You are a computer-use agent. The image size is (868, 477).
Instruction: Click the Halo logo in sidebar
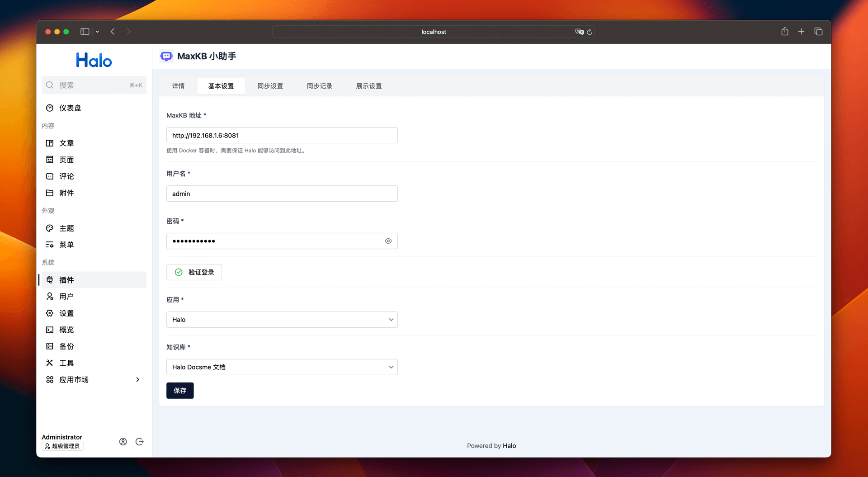(x=94, y=60)
